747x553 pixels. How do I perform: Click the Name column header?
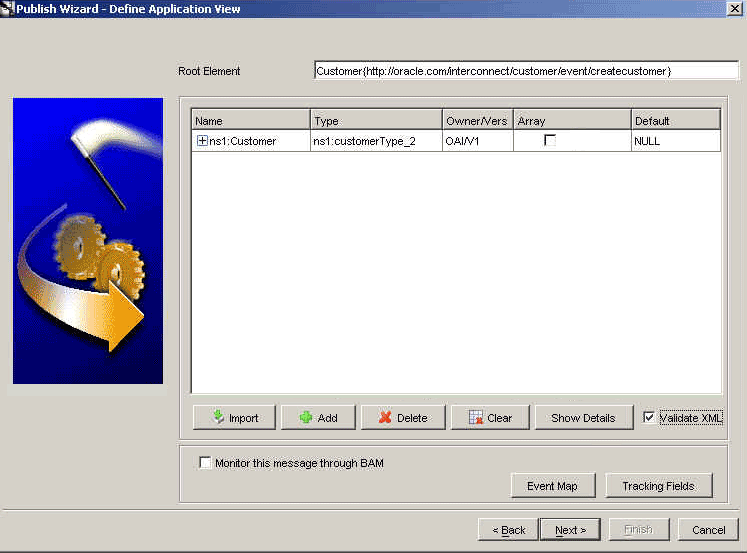tap(251, 121)
